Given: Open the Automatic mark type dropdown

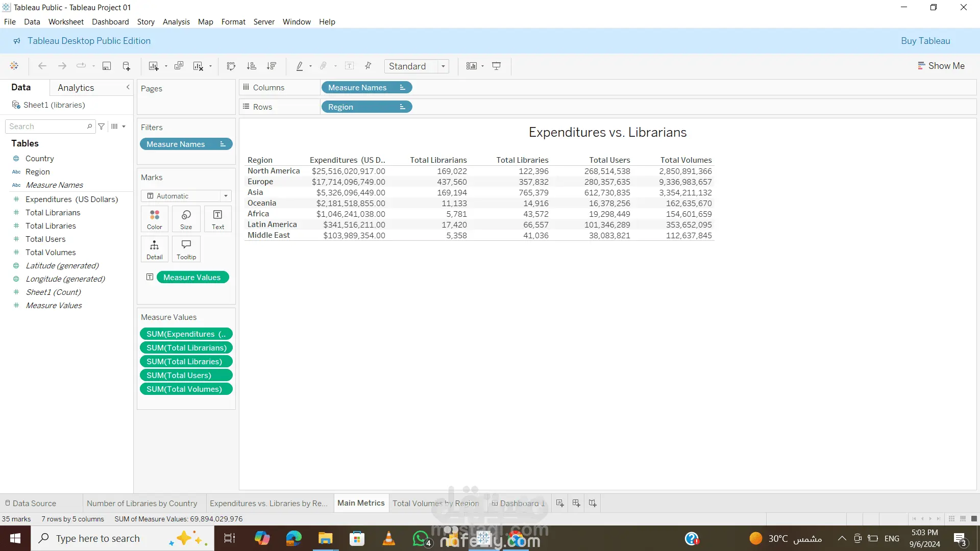Looking at the screenshot, I should pyautogui.click(x=186, y=196).
